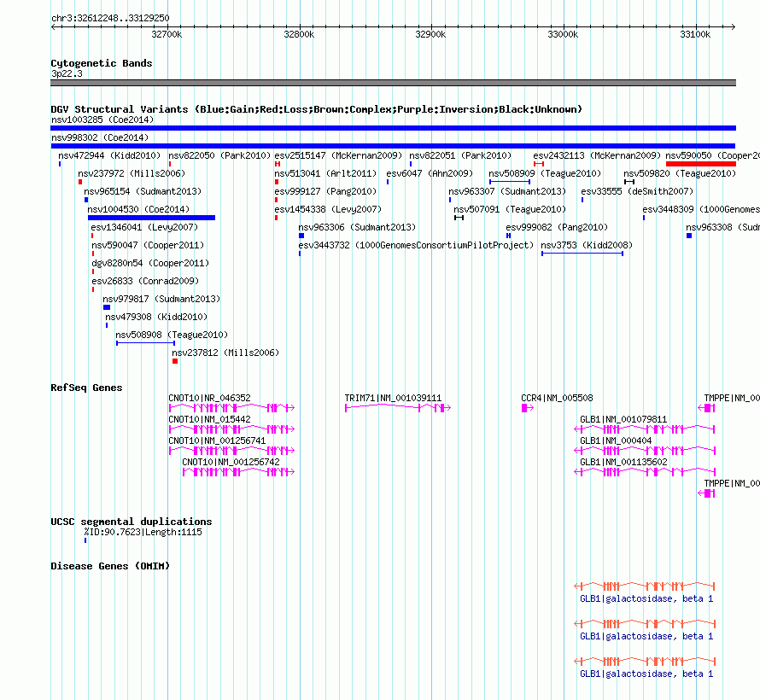Click the 32800k ruler tick label

[299, 34]
